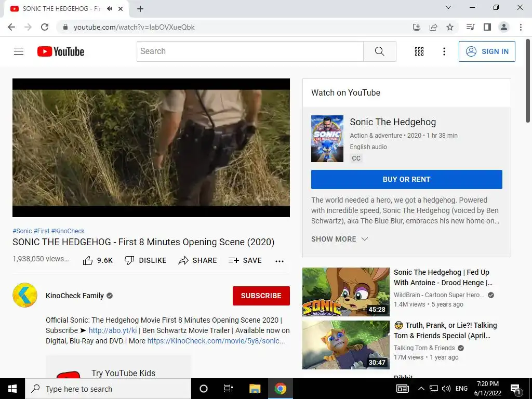Open the KinoCheck.com movie link
The image size is (532, 399).
(x=216, y=341)
